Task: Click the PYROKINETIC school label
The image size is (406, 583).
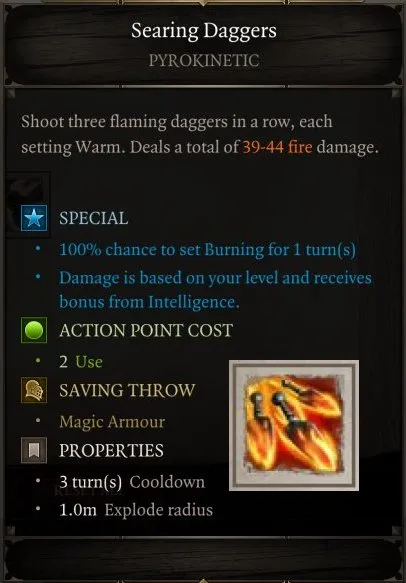Action: (204, 61)
